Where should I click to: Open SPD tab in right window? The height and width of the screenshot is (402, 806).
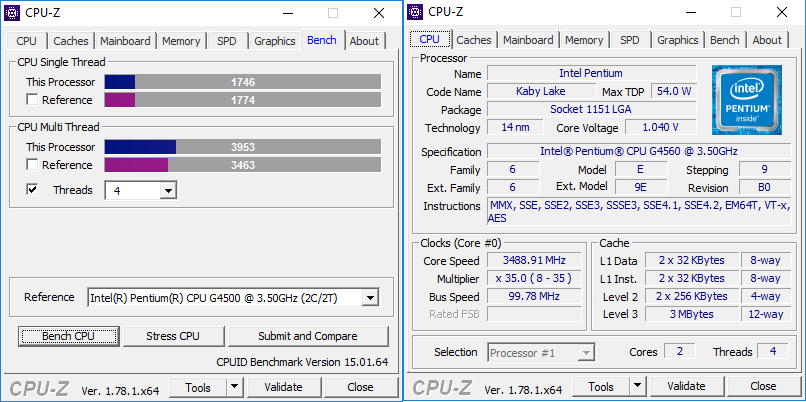tap(630, 40)
